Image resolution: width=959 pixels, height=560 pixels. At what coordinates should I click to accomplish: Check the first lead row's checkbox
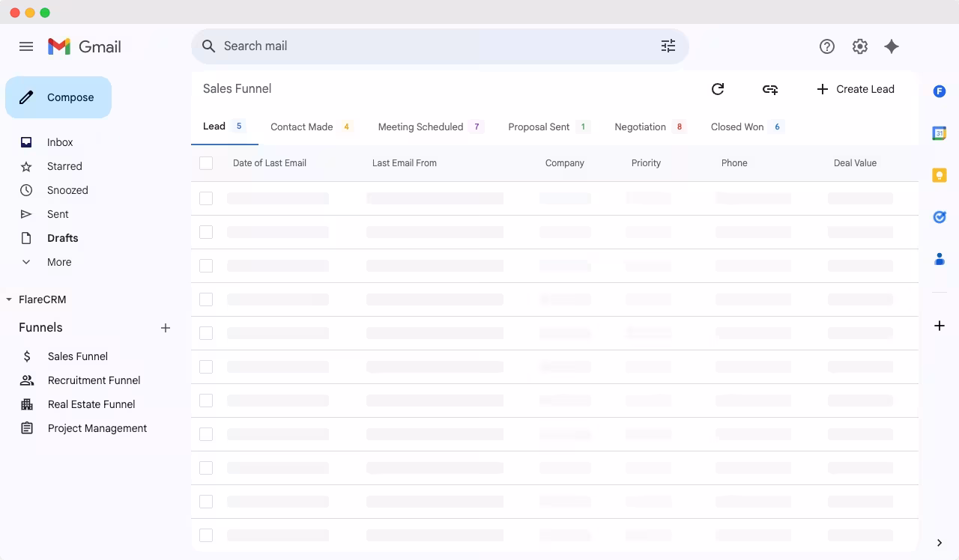206,198
